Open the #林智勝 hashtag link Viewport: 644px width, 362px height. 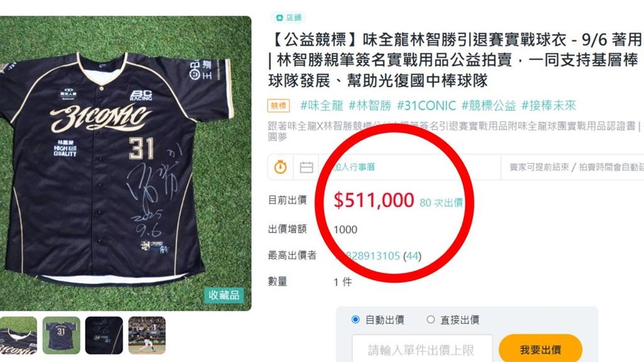pyautogui.click(x=370, y=106)
